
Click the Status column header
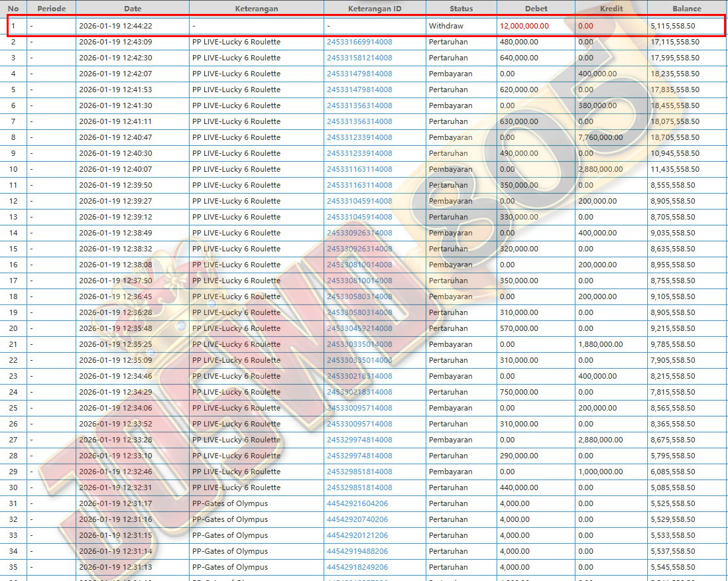coord(461,9)
